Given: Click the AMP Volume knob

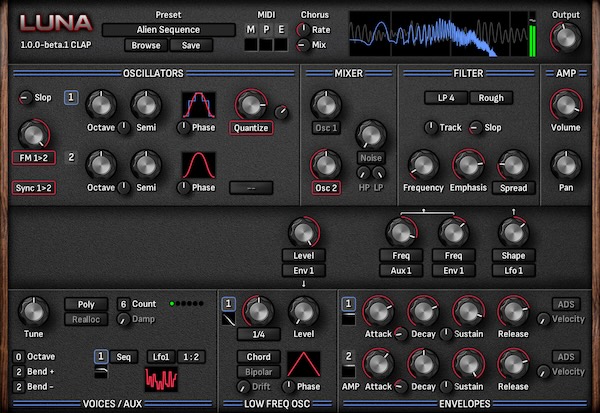Looking at the screenshot, I should point(566,105).
